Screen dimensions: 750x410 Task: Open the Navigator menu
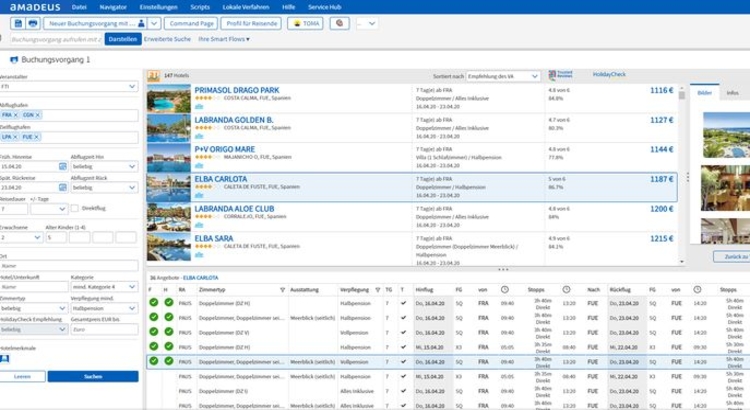click(x=113, y=7)
